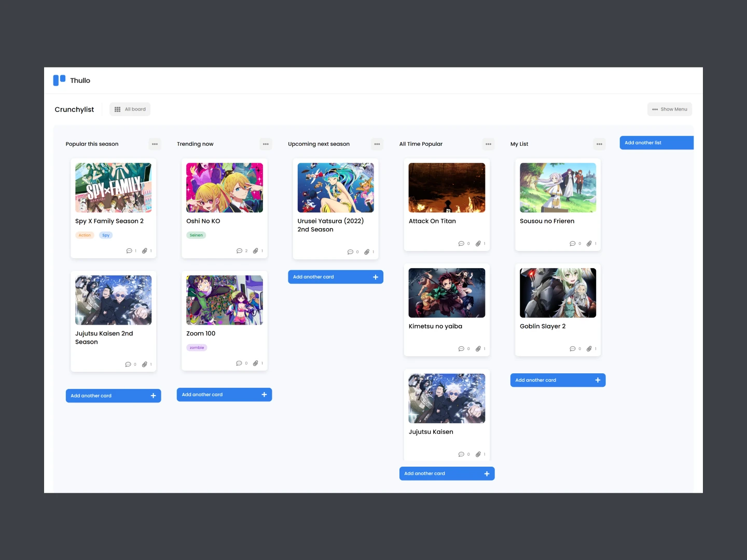Image resolution: width=747 pixels, height=560 pixels.
Task: Click the Popular this season list heading
Action: [x=92, y=144]
